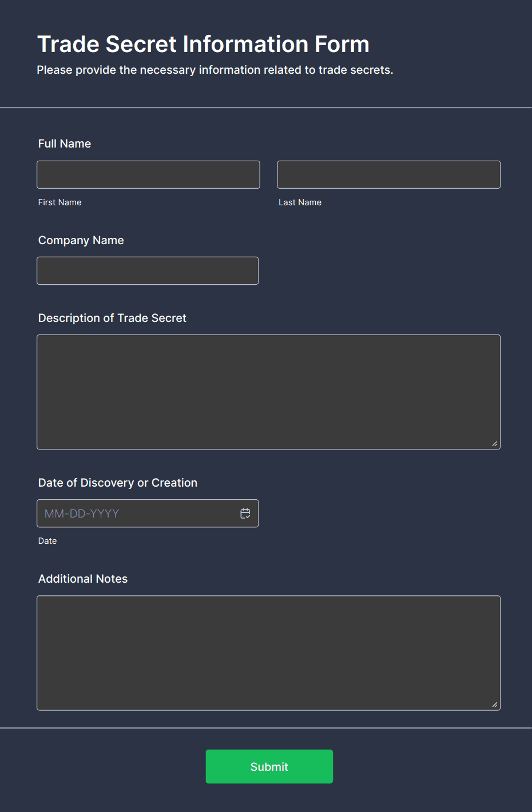Image resolution: width=532 pixels, height=812 pixels.
Task: Click the First Name sublabel text
Action: (x=60, y=202)
